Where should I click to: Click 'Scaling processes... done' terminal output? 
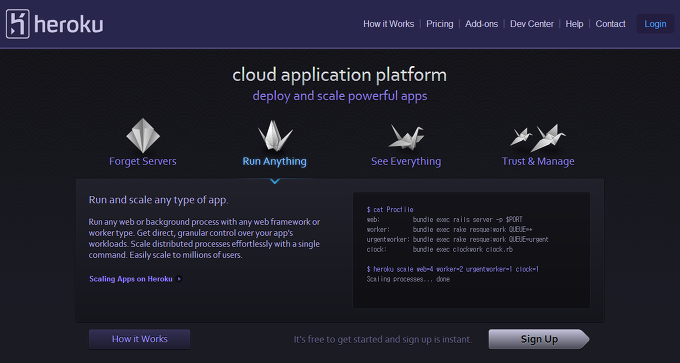point(408,279)
